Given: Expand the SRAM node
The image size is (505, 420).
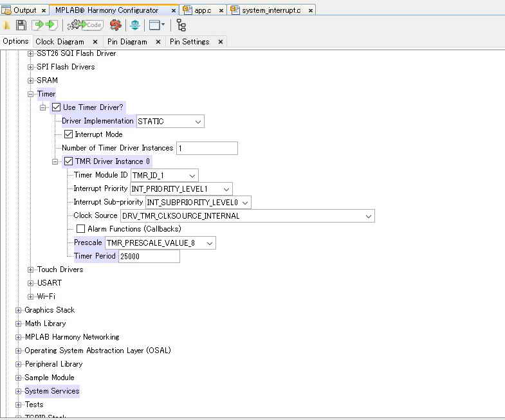Looking at the screenshot, I should 31,81.
